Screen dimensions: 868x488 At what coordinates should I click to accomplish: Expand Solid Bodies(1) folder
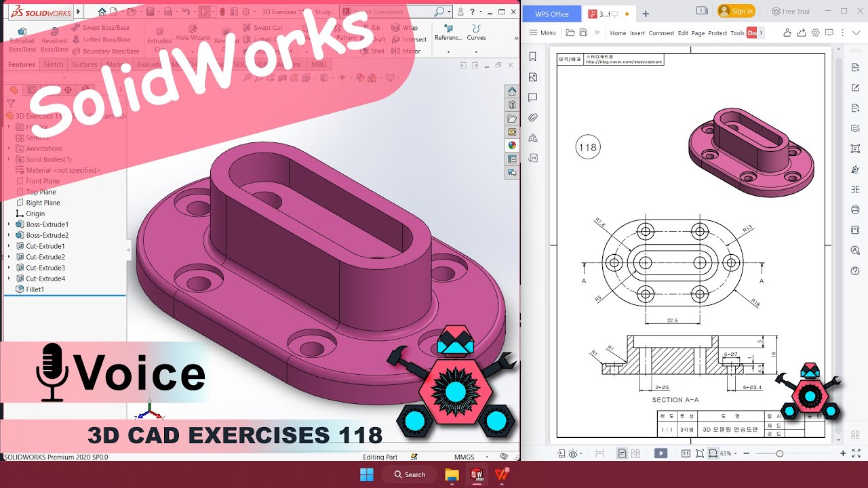click(x=9, y=159)
